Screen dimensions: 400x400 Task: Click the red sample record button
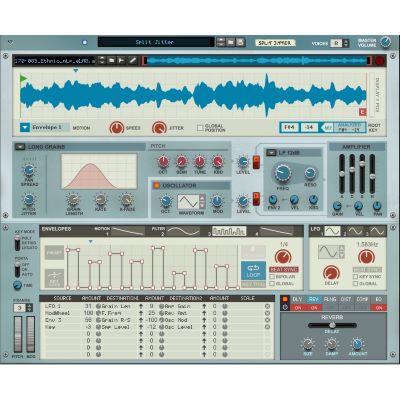(x=380, y=61)
